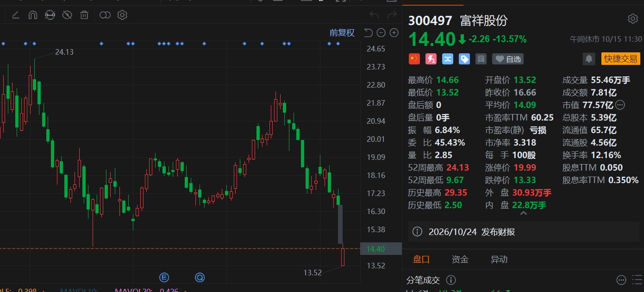Click the blue shuffle arrows icon

447,59
